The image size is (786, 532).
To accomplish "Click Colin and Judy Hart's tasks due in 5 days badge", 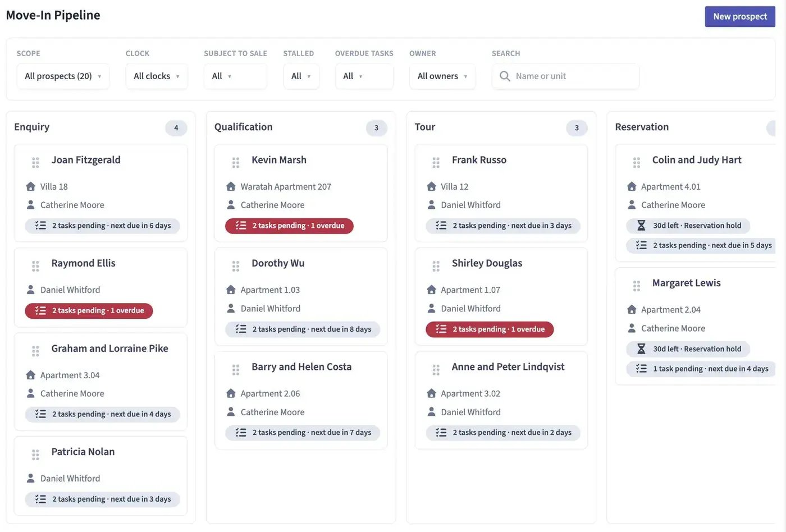I will click(701, 245).
